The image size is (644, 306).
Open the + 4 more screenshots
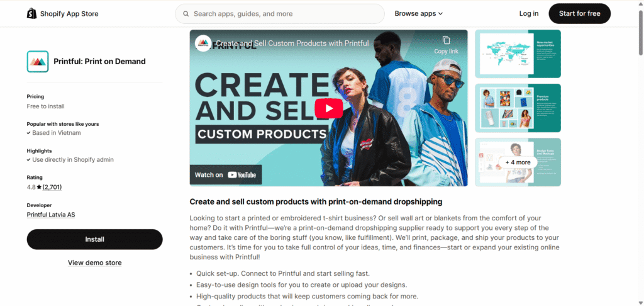518,162
